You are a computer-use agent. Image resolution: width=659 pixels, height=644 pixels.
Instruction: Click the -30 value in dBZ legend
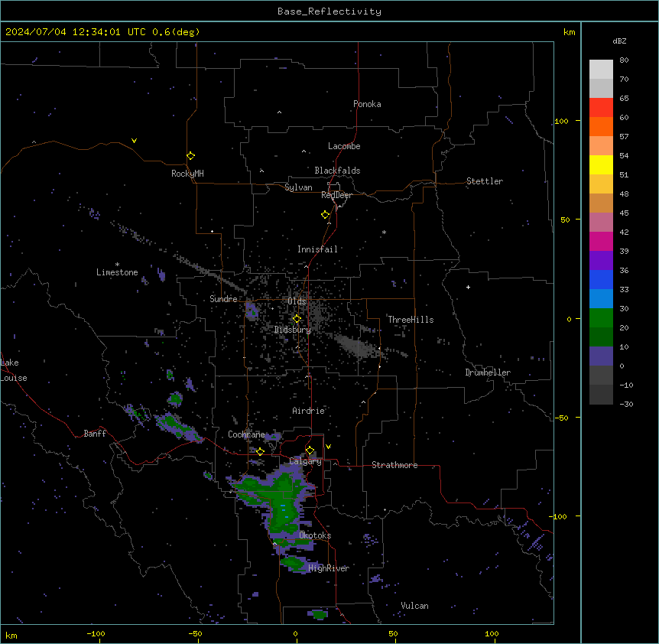[x=626, y=405]
